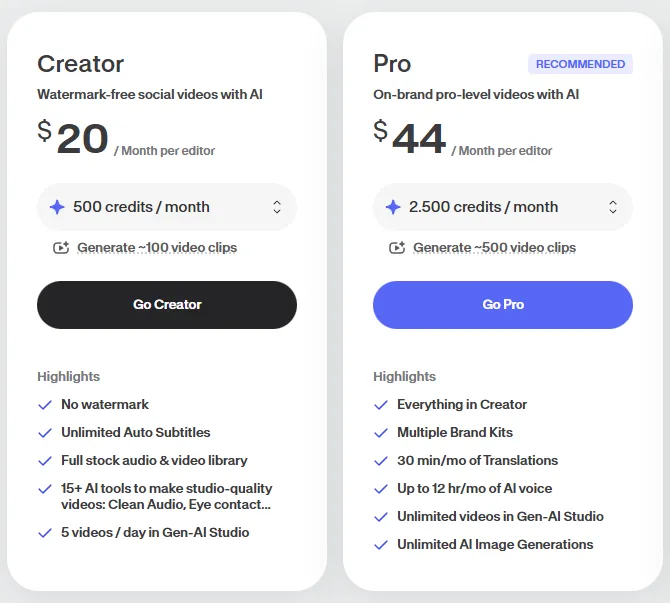Click video clip icon under Pro credits

coord(396,248)
